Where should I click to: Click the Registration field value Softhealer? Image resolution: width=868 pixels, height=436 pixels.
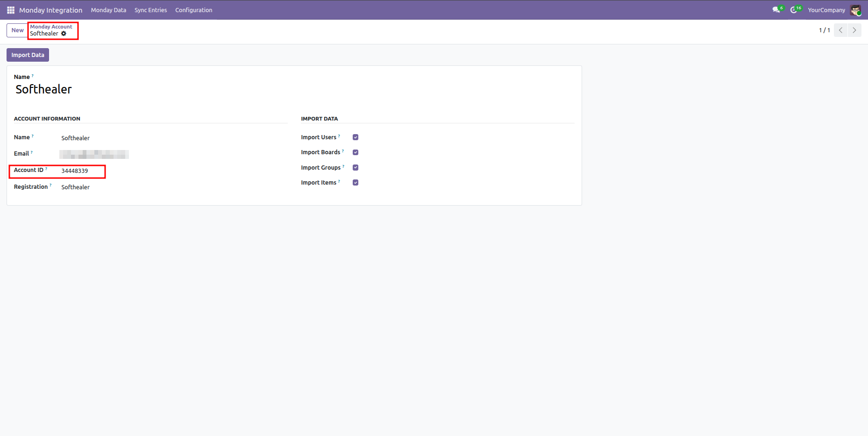click(x=75, y=187)
